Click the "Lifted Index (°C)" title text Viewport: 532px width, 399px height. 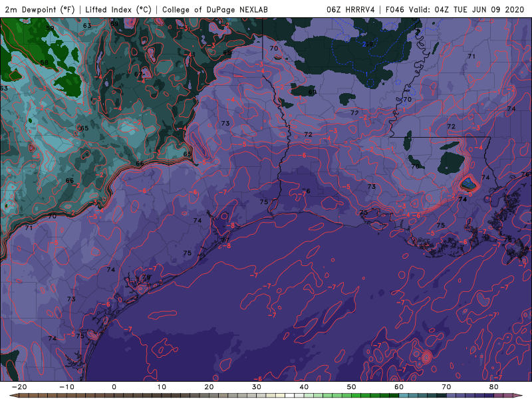click(118, 9)
